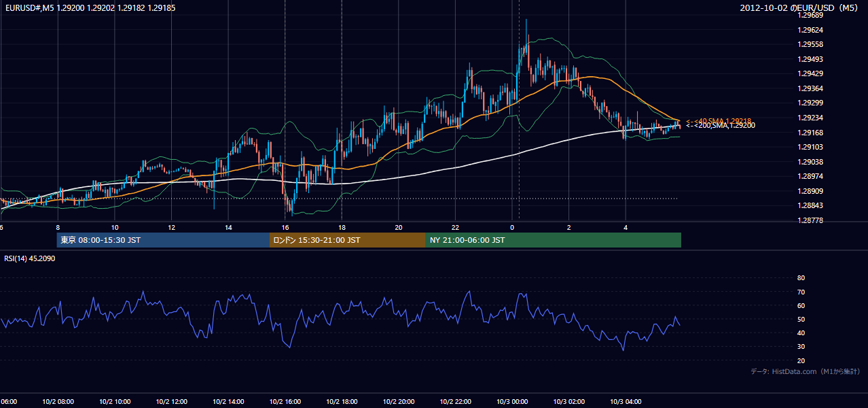
Task: Click hour label 12 under price chart
Action: 172,227
